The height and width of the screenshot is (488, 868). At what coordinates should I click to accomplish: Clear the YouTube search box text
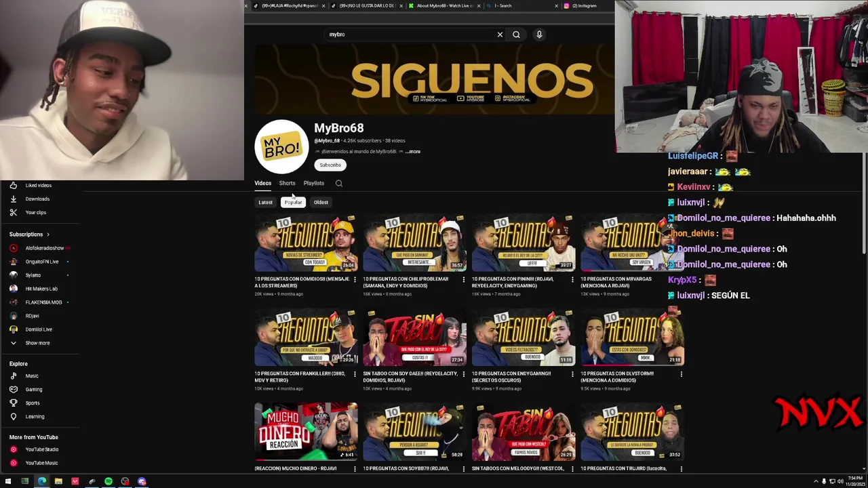tap(500, 35)
